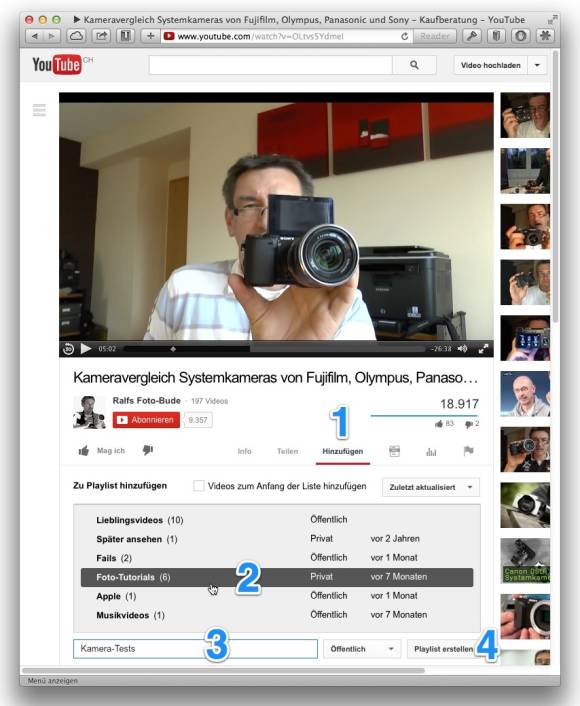
Task: Open the Ralfs Foto-Bude channel link
Action: 146,400
